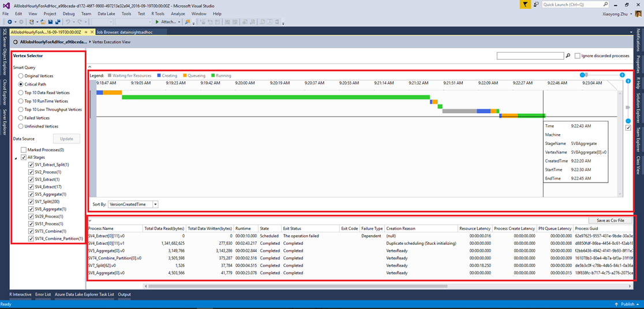
Task: Open the feedback icon next to Quick Launch
Action: [x=537, y=5]
